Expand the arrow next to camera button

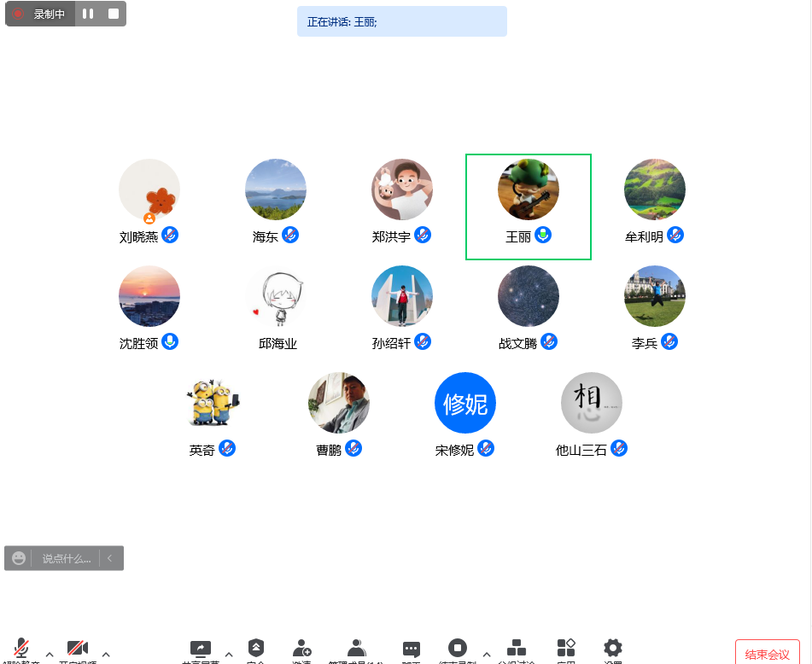106,655
